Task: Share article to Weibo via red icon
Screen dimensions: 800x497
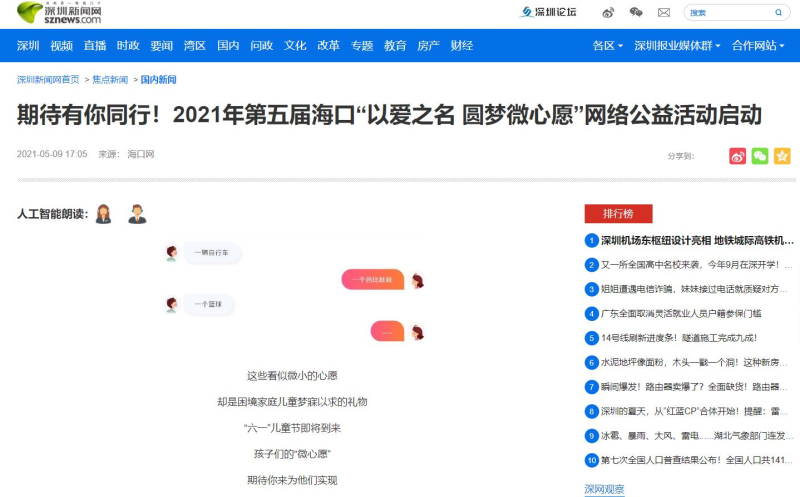Action: click(x=738, y=156)
